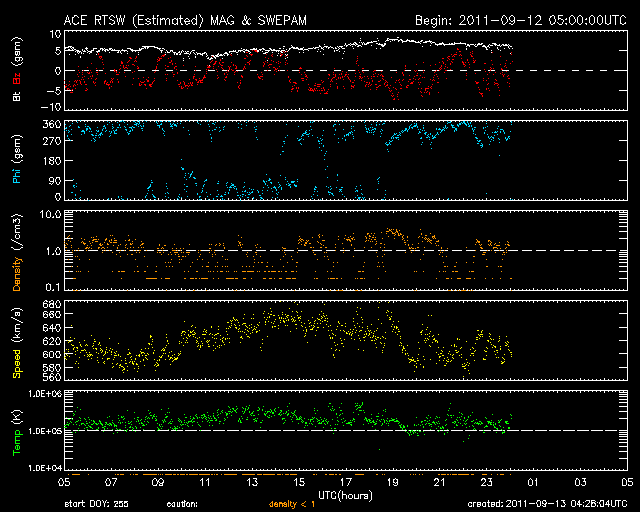
Task: Click the '10.0' tick on the Density axis
Action: tap(50, 214)
